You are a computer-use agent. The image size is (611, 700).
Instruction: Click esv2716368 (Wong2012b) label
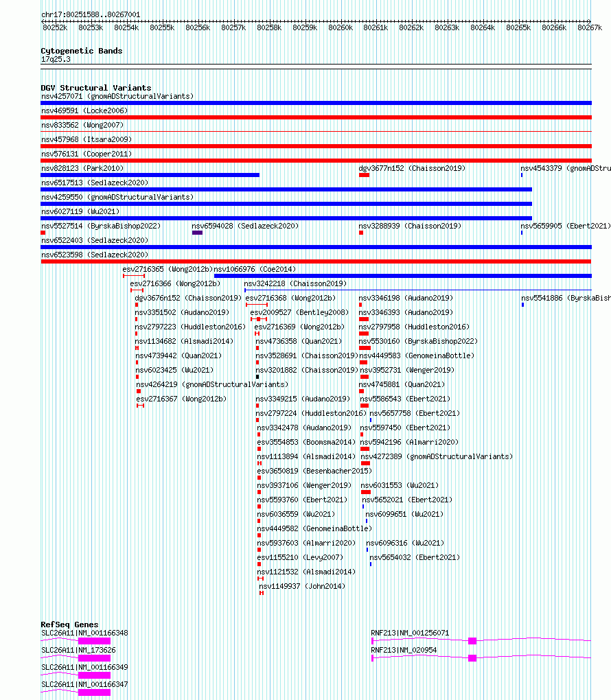(x=290, y=298)
